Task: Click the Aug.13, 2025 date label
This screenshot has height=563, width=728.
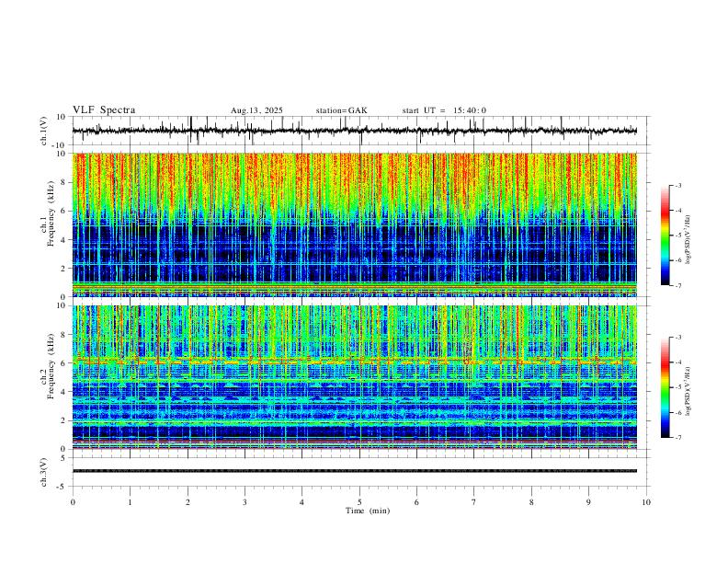Action: 256,110
